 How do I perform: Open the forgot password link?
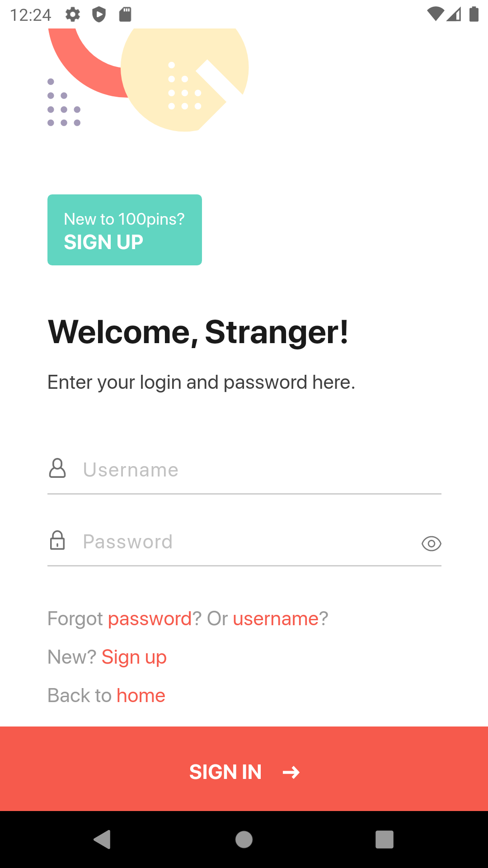coord(150,618)
